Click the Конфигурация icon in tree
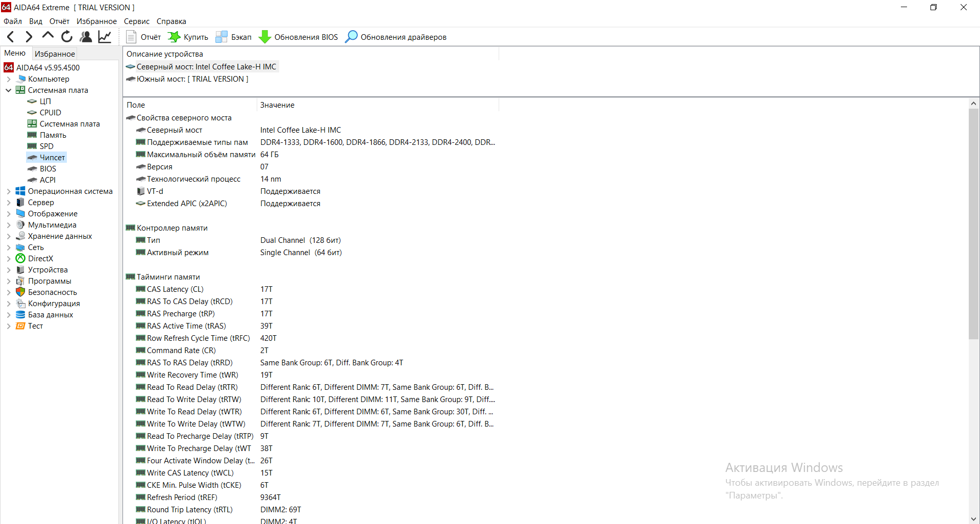The width and height of the screenshot is (980, 524). (x=20, y=304)
